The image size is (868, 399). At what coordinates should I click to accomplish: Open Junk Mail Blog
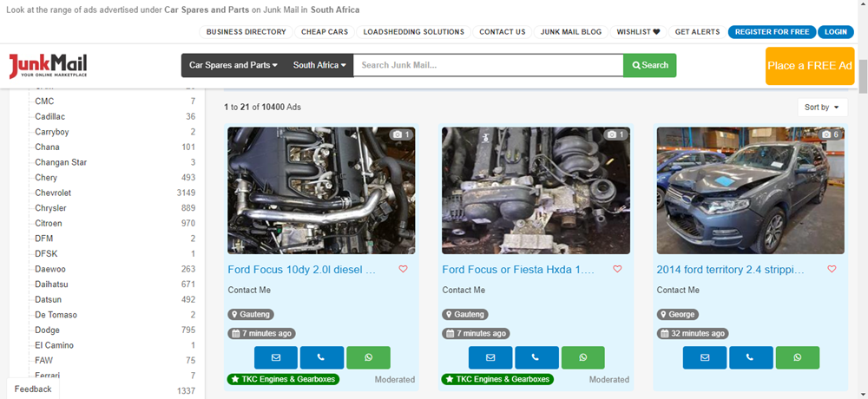[571, 32]
